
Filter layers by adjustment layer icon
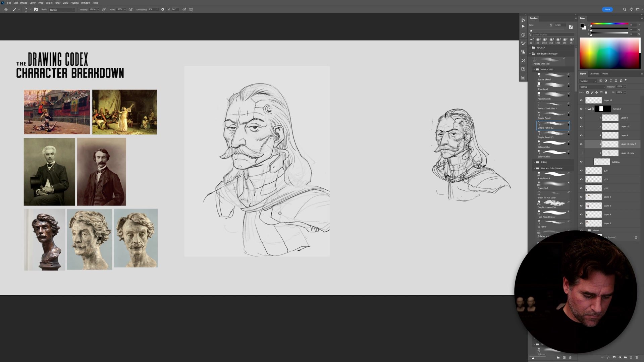click(606, 81)
